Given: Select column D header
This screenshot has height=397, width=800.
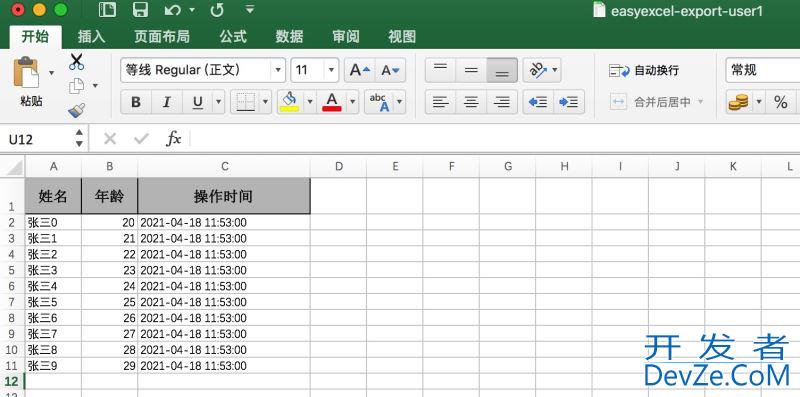Looking at the screenshot, I should (338, 166).
